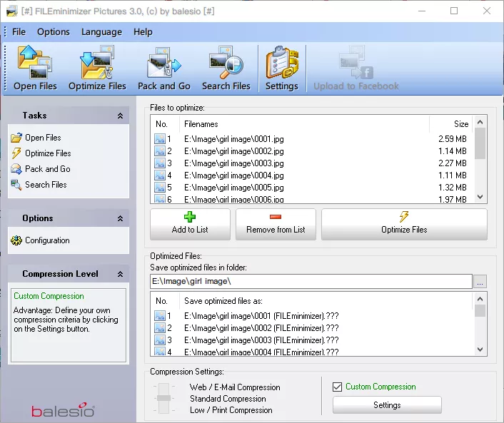Open the Language menu
This screenshot has width=504, height=423.
[x=101, y=32]
